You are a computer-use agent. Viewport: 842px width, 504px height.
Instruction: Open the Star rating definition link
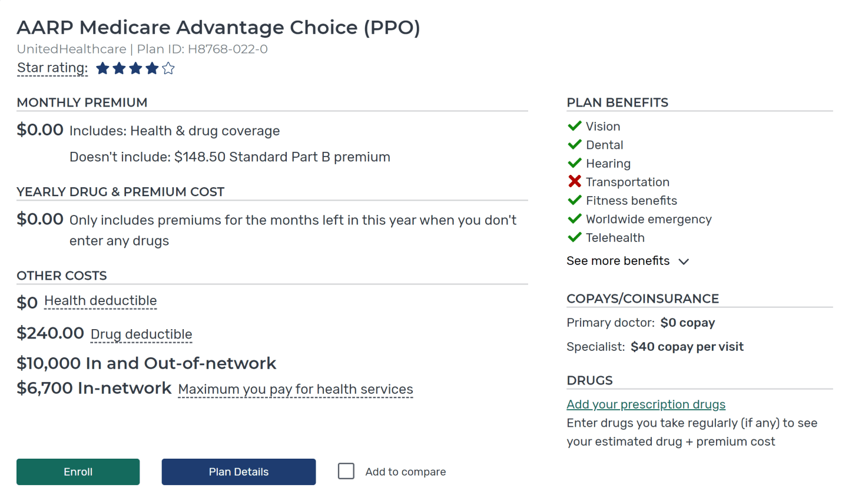tap(52, 68)
